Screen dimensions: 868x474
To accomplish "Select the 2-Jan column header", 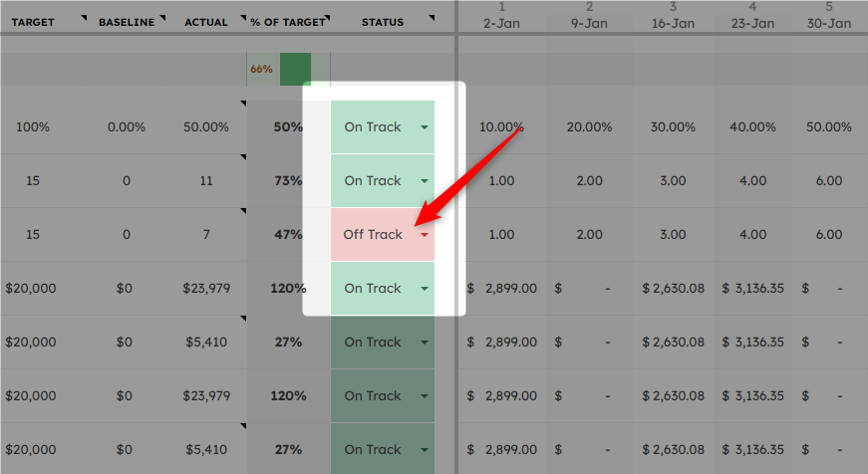I will coord(501,24).
